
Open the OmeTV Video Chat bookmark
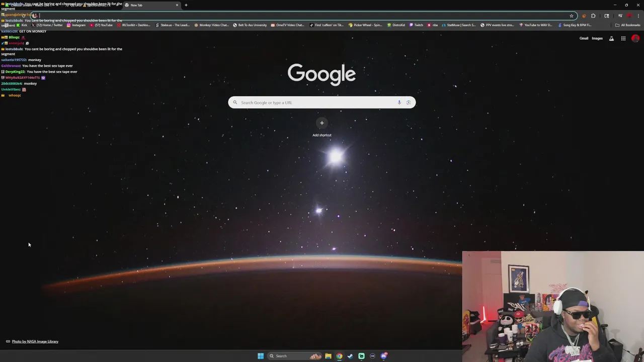click(x=288, y=25)
